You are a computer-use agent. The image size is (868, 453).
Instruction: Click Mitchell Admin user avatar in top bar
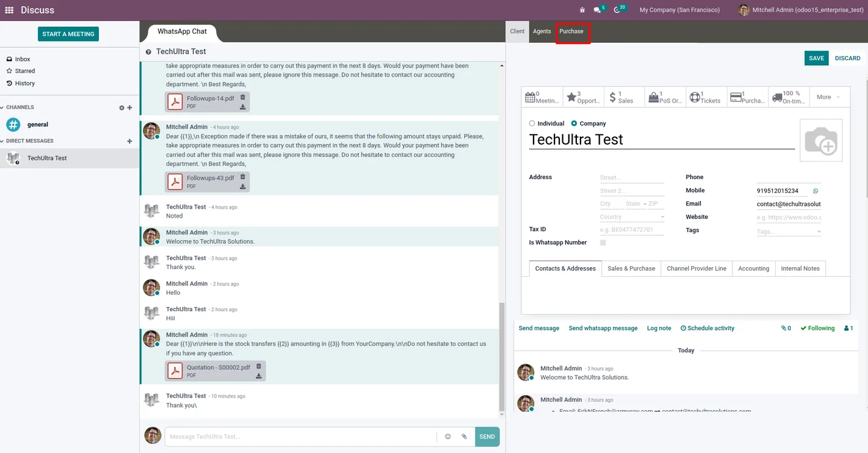click(744, 10)
